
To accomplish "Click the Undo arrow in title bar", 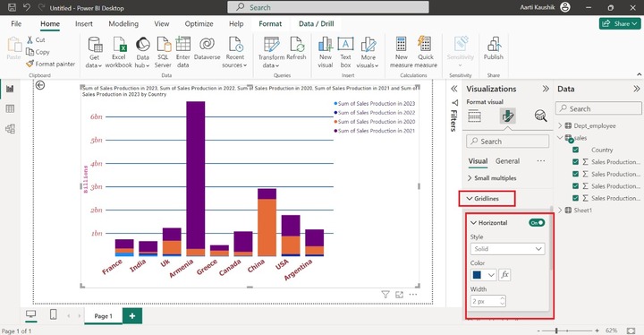I will coord(26,7).
